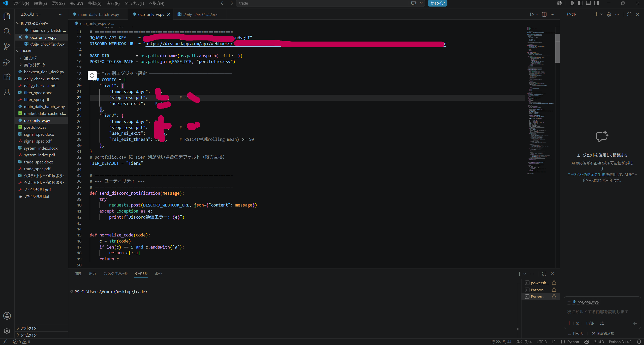Image resolution: width=644 pixels, height=345 pixels.
Task: Open the Manage gear in the activity bar
Action: tap(7, 331)
